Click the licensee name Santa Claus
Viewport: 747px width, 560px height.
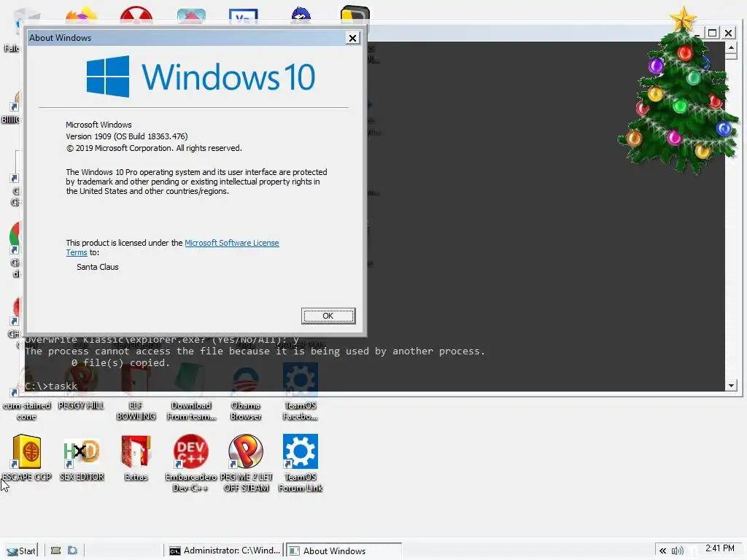point(98,267)
